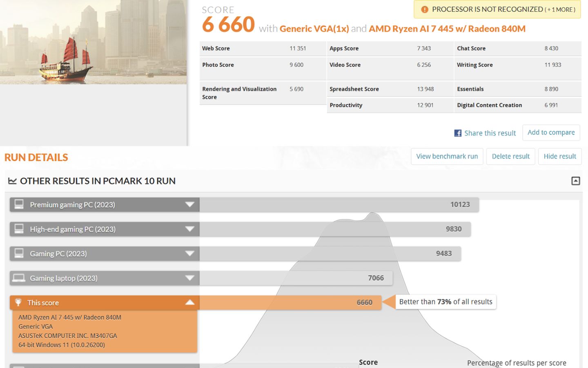Screen dimensions: 588x368
Task: Expand the Gaming PC (2023) row
Action: [189, 254]
